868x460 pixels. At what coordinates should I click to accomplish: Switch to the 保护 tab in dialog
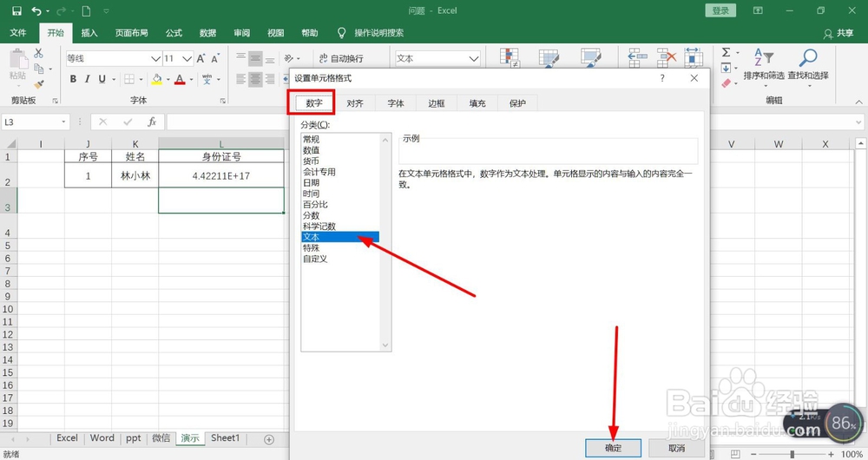point(517,103)
